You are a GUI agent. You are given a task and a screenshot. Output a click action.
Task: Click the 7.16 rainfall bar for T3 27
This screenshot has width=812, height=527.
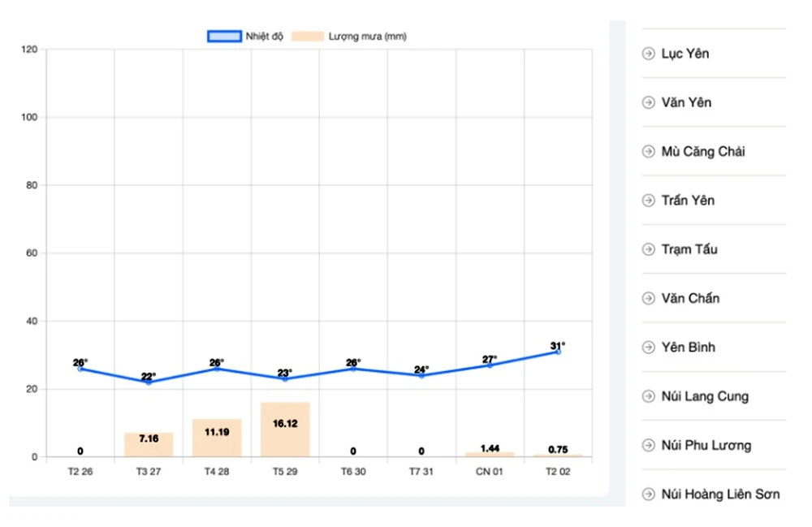[x=149, y=445]
